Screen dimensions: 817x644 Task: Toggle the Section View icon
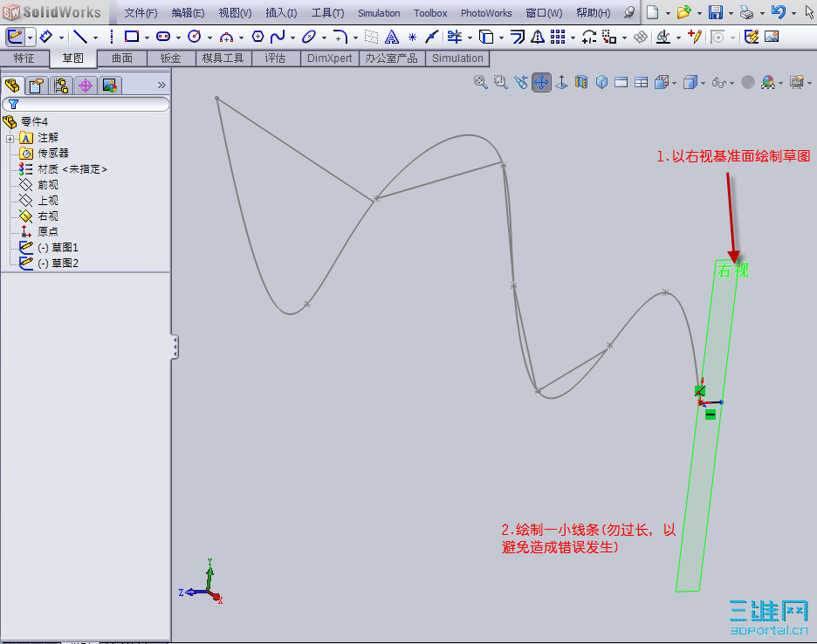tap(581, 82)
